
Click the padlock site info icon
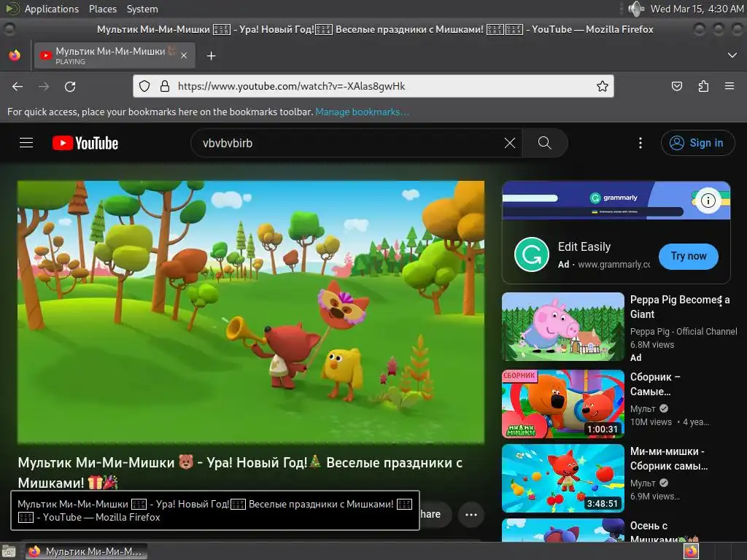(x=165, y=86)
